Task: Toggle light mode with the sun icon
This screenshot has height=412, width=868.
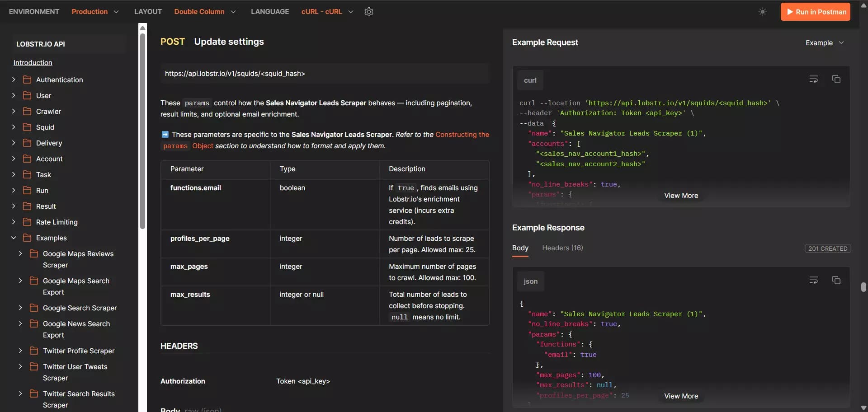Action: [x=763, y=12]
